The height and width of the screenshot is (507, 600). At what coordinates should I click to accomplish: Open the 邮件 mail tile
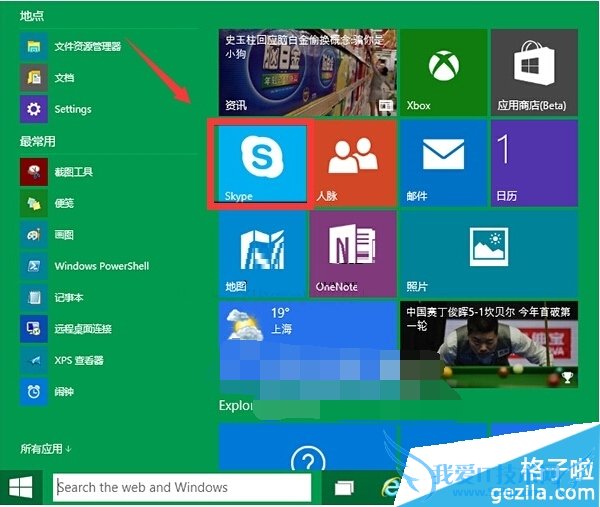[x=443, y=164]
